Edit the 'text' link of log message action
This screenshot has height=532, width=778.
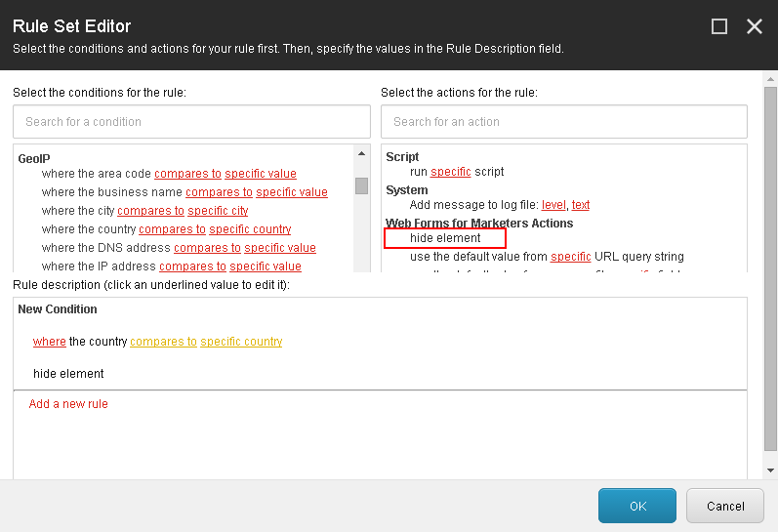(x=581, y=205)
